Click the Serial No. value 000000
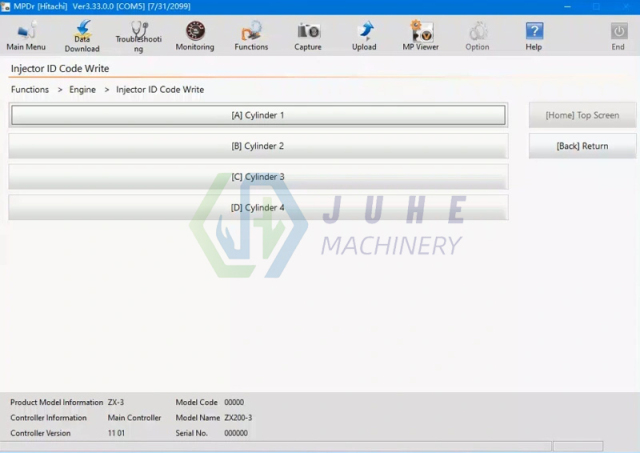Screen dimensions: 640x453 coord(236,433)
